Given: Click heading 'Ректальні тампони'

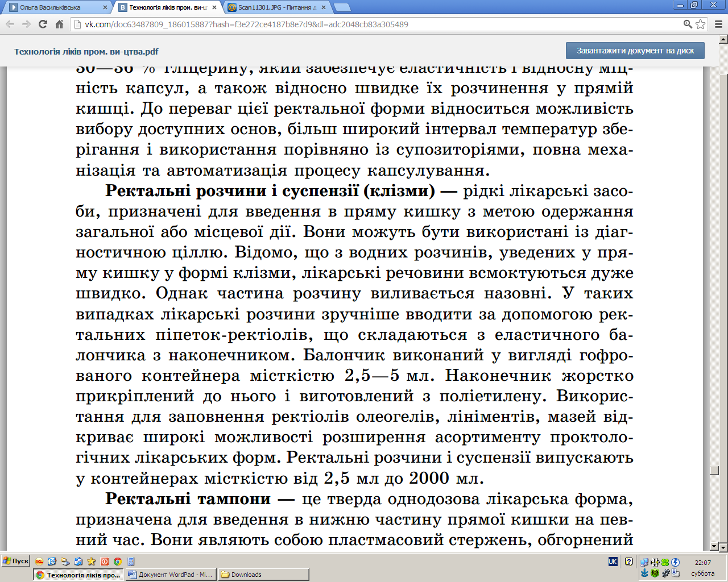Looking at the screenshot, I should 188,498.
